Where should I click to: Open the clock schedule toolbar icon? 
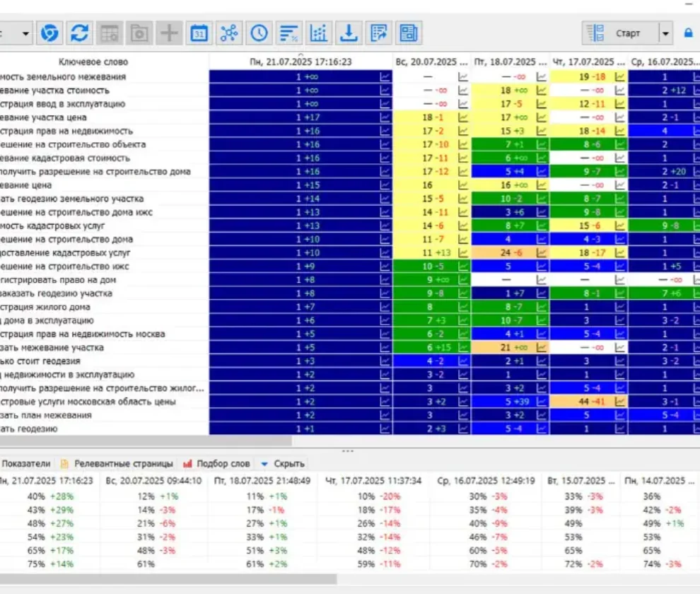pyautogui.click(x=259, y=33)
